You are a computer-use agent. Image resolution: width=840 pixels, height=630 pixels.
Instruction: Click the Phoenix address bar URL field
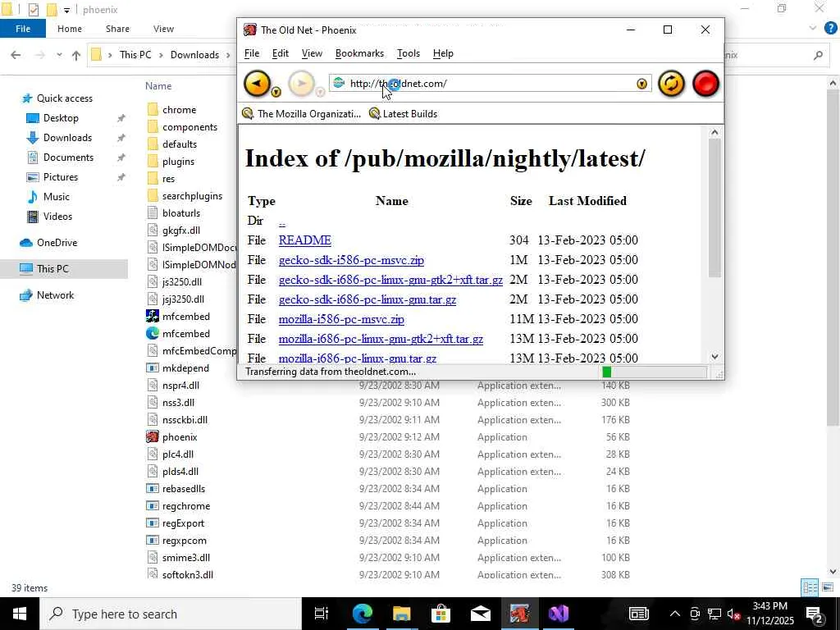tap(491, 84)
